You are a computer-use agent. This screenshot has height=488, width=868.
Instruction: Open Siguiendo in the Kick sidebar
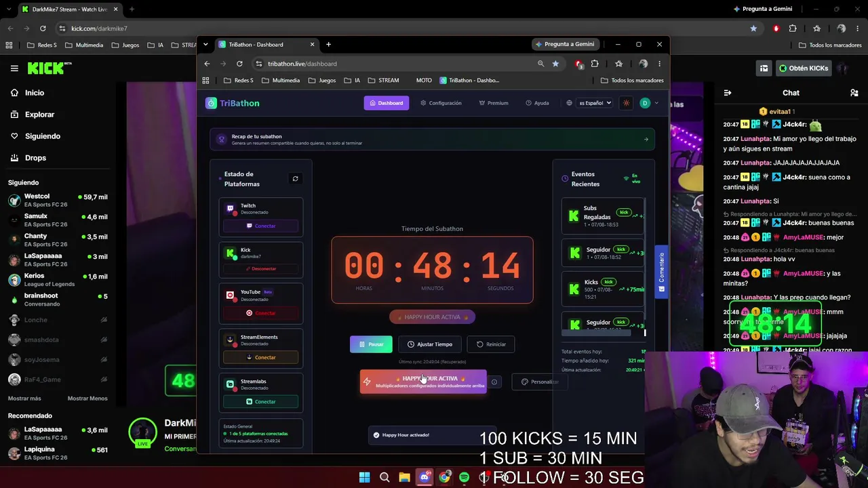tap(35, 136)
